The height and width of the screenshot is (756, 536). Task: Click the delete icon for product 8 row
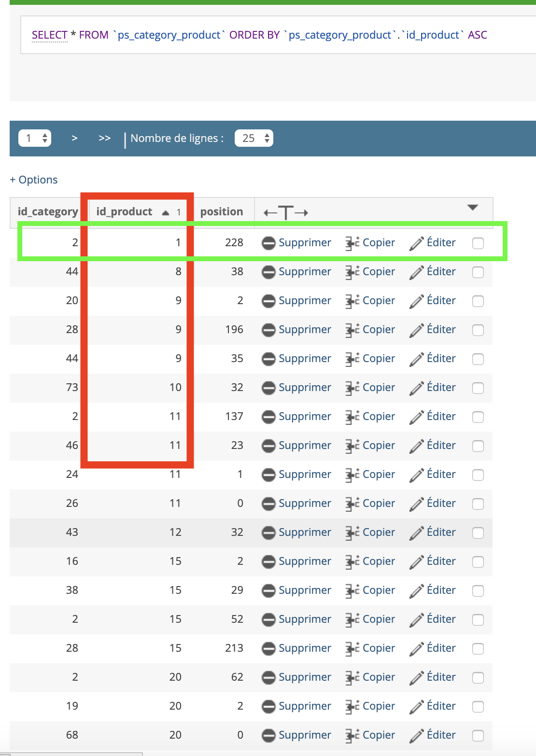(268, 272)
